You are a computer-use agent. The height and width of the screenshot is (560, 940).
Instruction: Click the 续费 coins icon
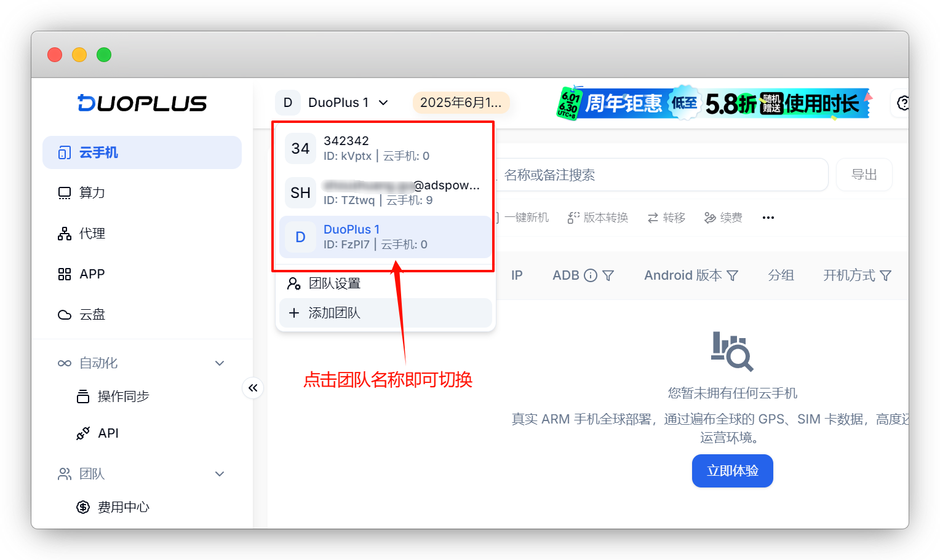pyautogui.click(x=711, y=218)
